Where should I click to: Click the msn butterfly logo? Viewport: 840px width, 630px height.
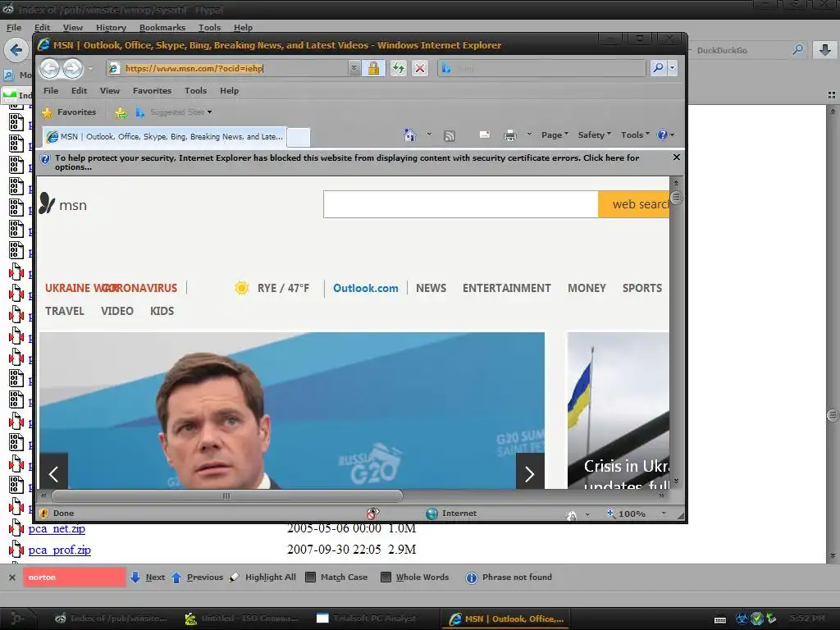tap(62, 204)
